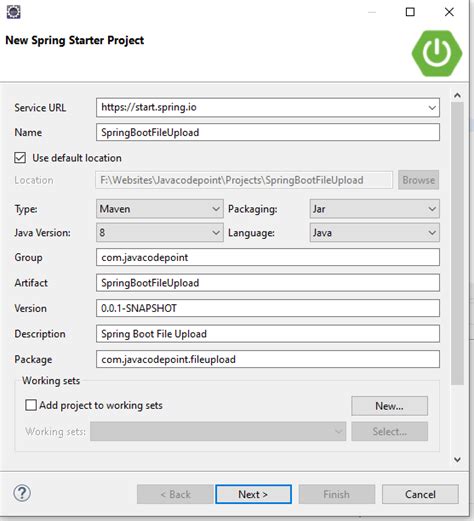Click the Service URL label
Image resolution: width=474 pixels, height=521 pixels.
coord(40,108)
